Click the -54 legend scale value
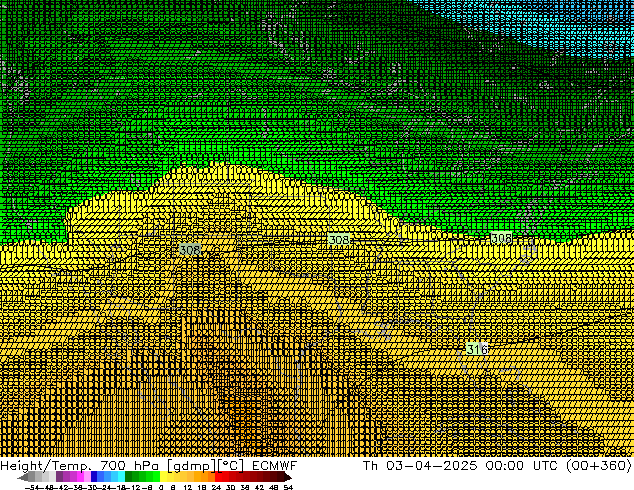The height and width of the screenshot is (490, 634). pos(32,488)
